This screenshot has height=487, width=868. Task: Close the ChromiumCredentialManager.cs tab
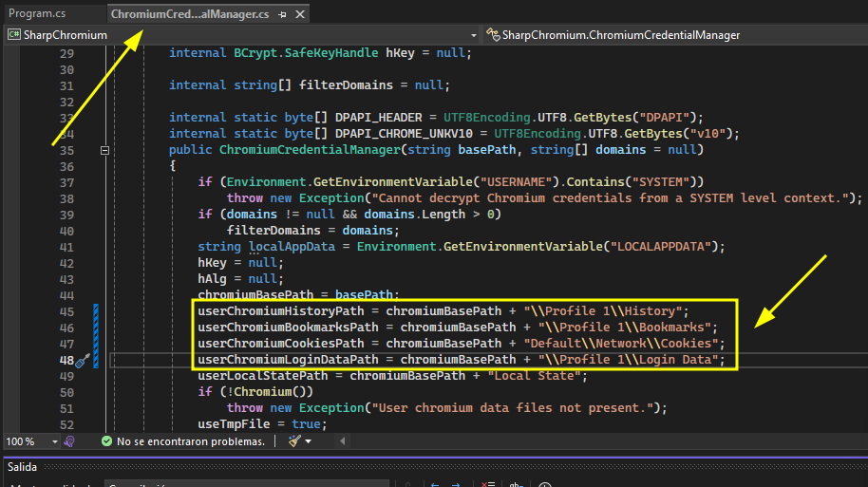tap(300, 14)
